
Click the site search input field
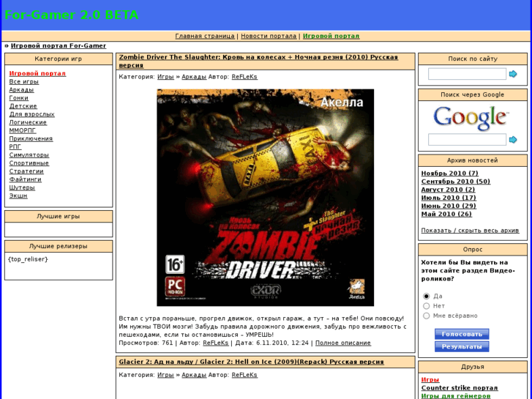point(467,74)
